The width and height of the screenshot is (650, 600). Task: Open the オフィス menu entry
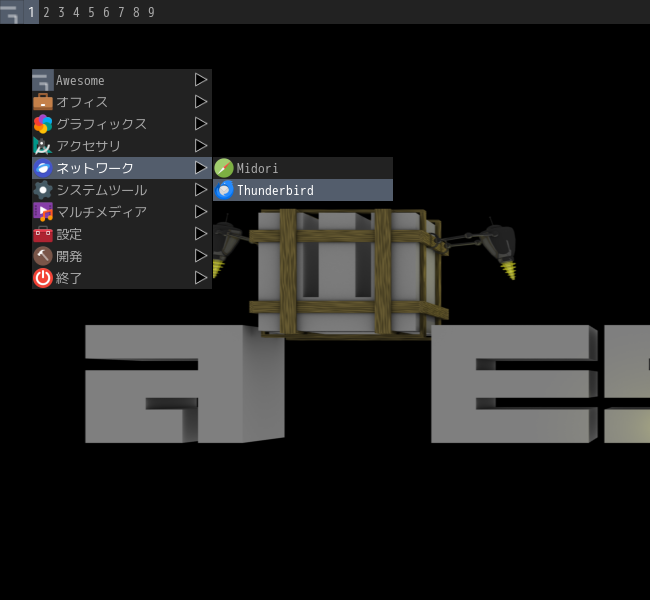pos(122,102)
